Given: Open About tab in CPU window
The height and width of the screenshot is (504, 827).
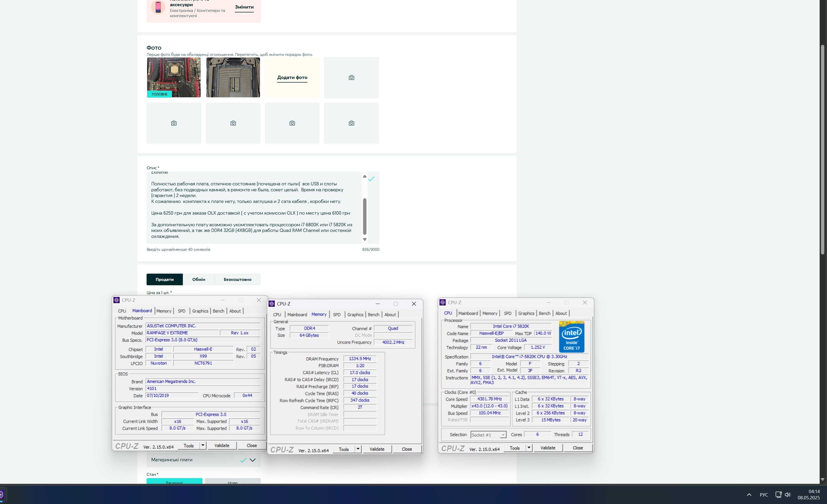Looking at the screenshot, I should click(561, 313).
